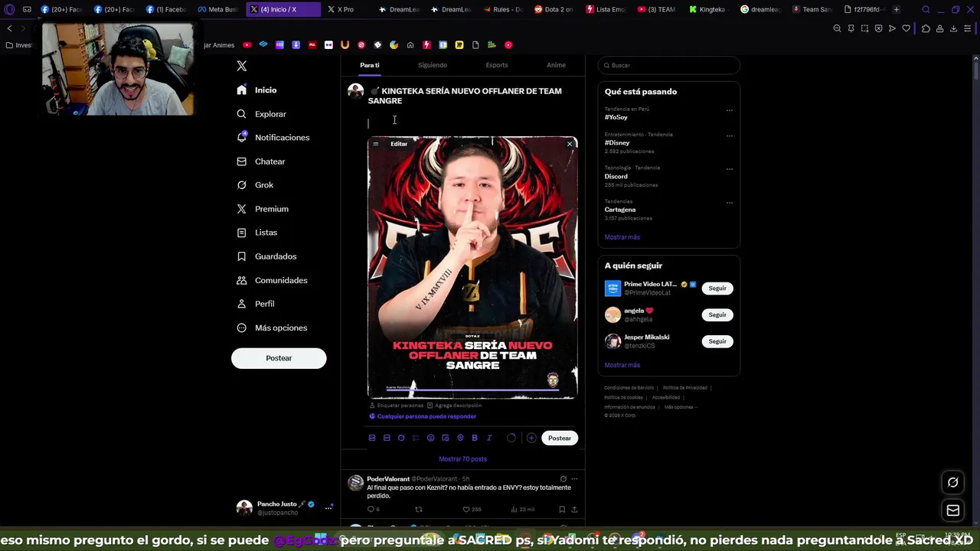Open the emoji picker in composer

pos(430,438)
